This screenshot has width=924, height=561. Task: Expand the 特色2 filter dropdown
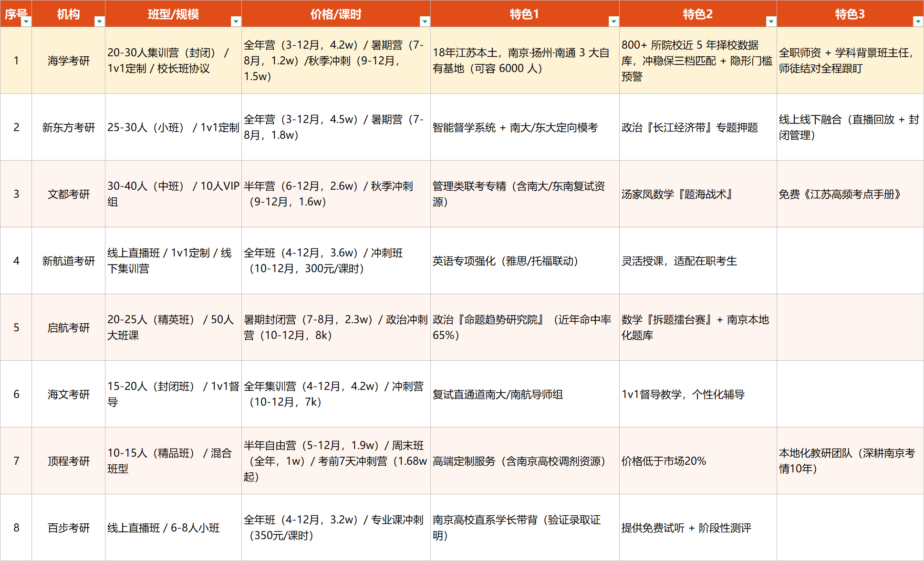[771, 21]
